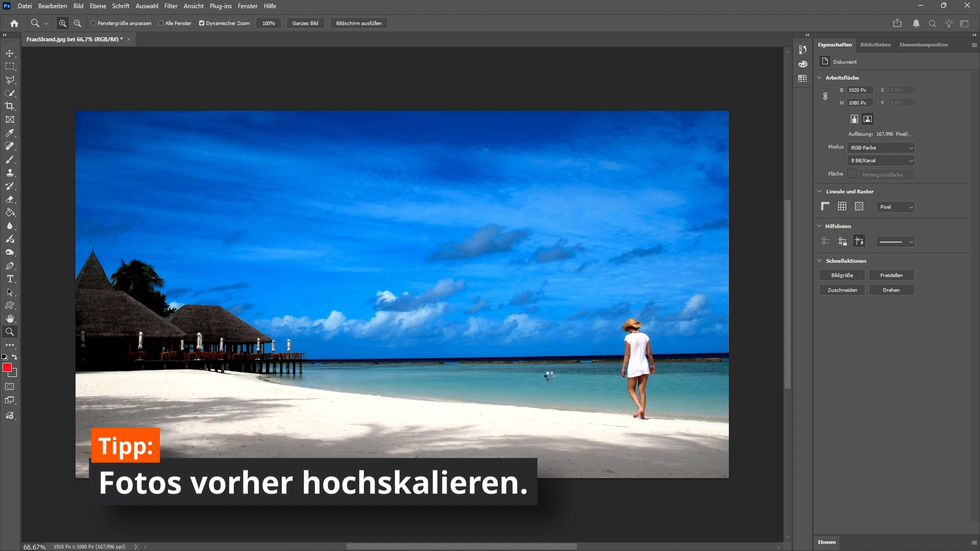
Task: Select the Eraser tool
Action: pyautogui.click(x=10, y=199)
